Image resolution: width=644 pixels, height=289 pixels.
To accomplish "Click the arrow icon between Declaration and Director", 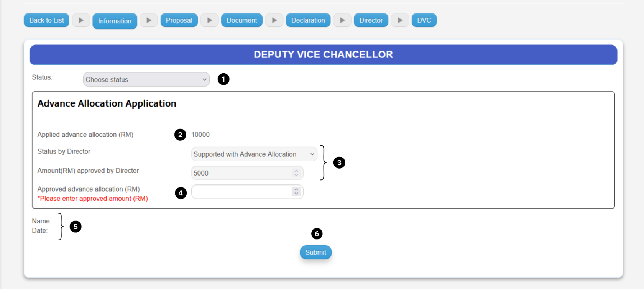I will coord(342,20).
